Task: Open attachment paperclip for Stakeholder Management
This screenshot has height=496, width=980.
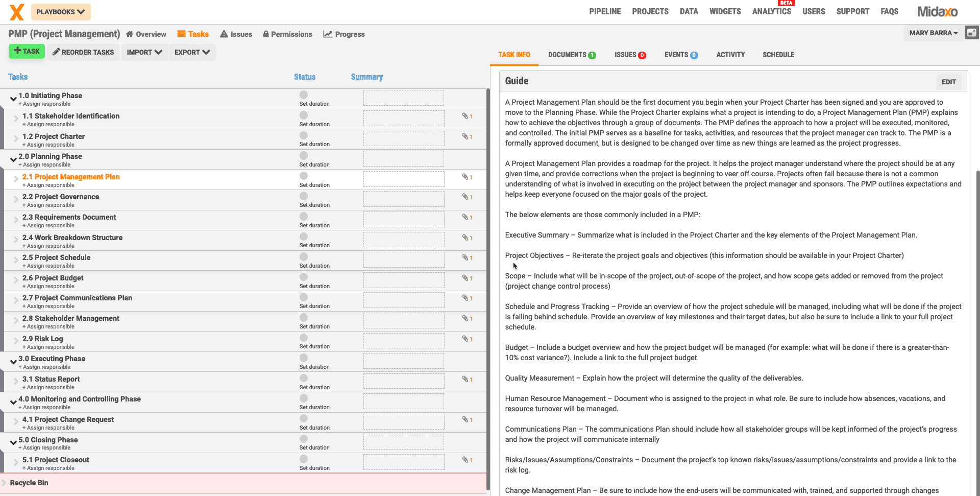Action: click(465, 318)
